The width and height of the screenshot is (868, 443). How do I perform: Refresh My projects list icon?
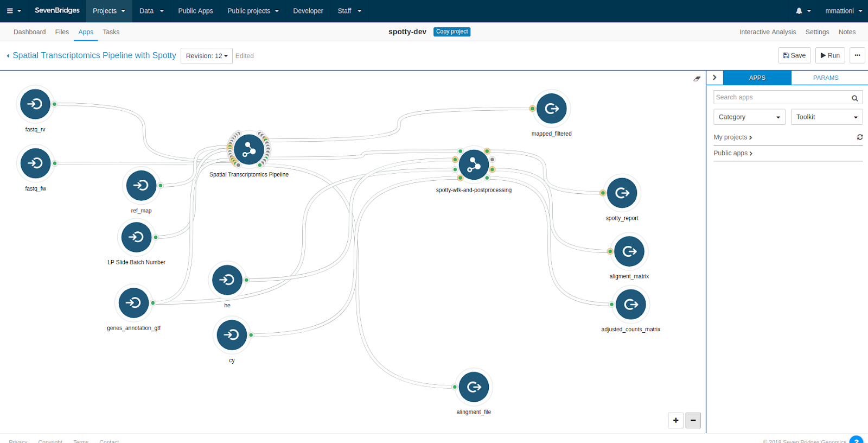pyautogui.click(x=860, y=137)
